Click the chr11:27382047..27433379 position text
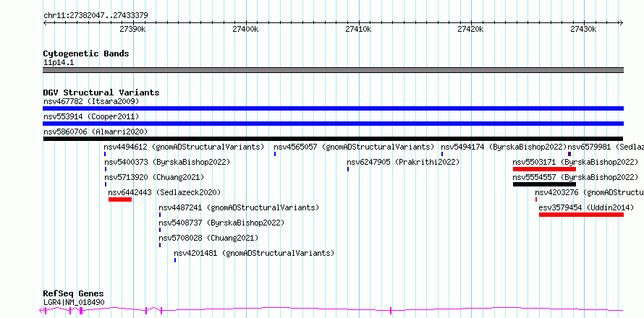Image resolution: width=644 pixels, height=318 pixels. [96, 16]
